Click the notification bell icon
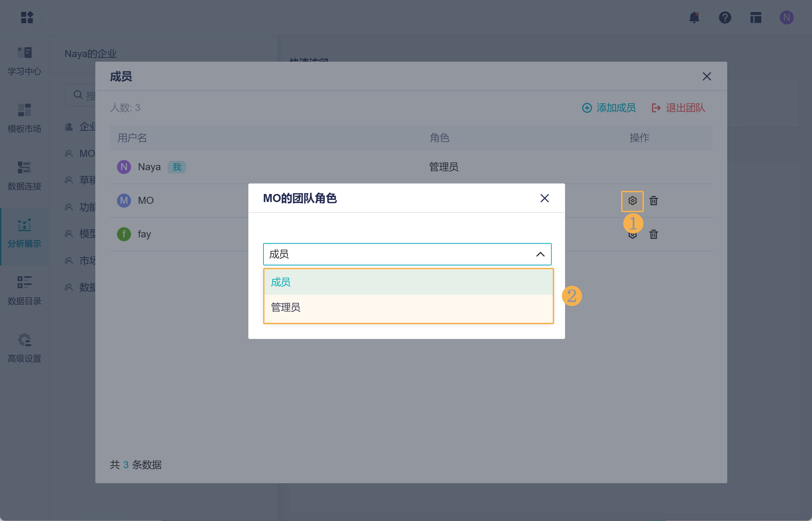Viewport: 812px width, 521px height. tap(694, 18)
